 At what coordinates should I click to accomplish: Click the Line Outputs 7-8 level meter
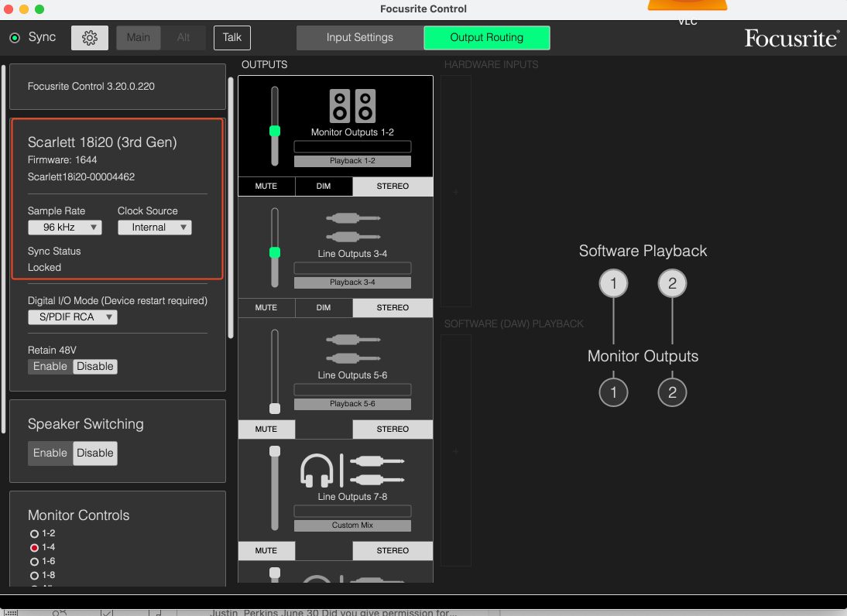tap(352, 512)
